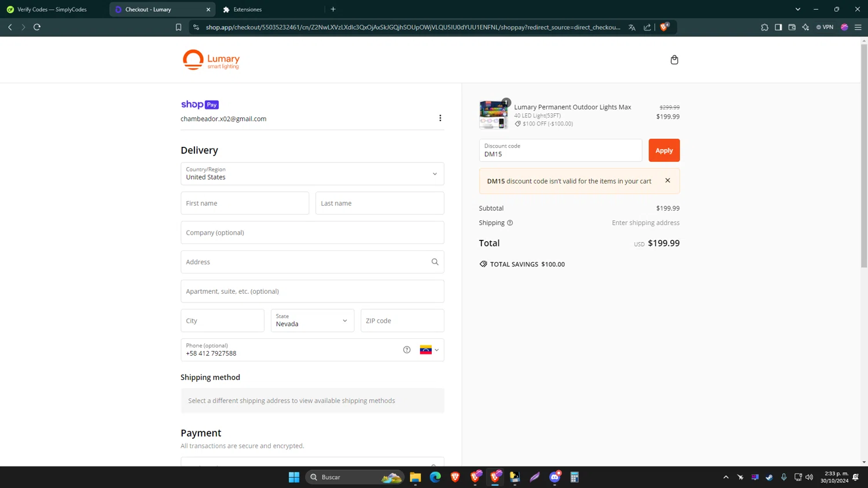Screen dimensions: 868x488
Task: Open browser main hamburger menu
Action: click(858, 27)
